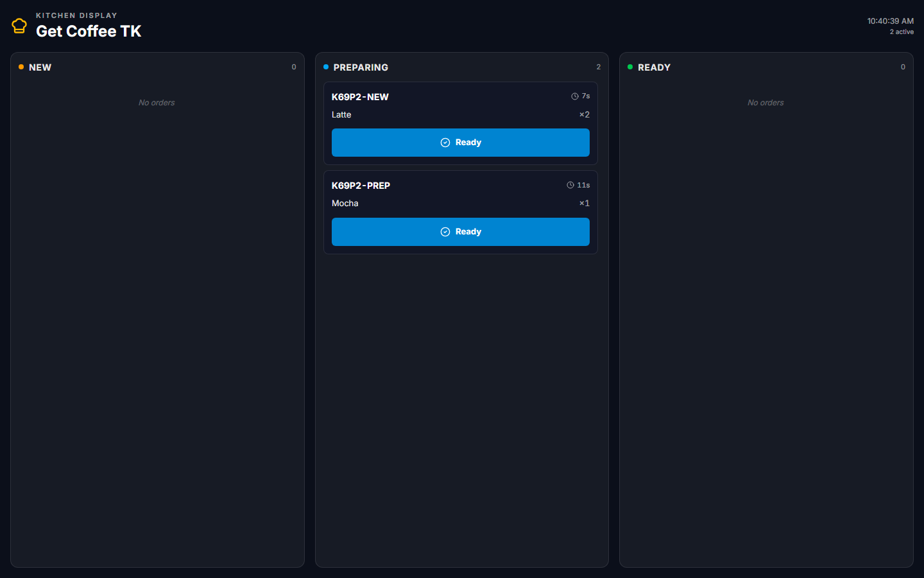Click the 10:40:39 AM clock display
The height and width of the screenshot is (578, 924).
point(890,21)
